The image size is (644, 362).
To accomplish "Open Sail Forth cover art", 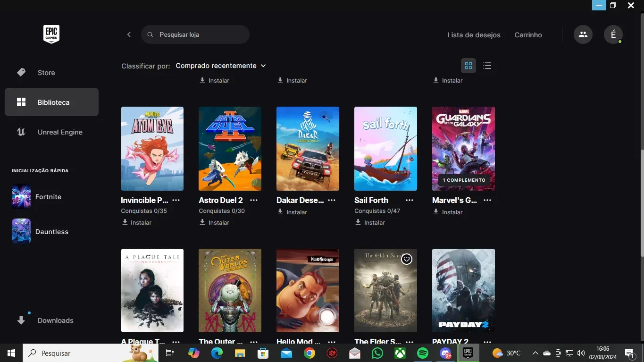I will click(385, 149).
